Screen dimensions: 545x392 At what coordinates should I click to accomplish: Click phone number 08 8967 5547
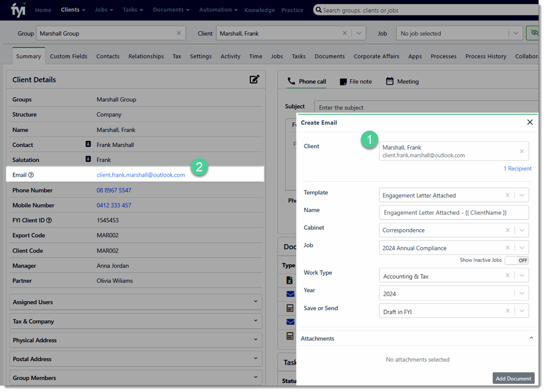click(114, 190)
